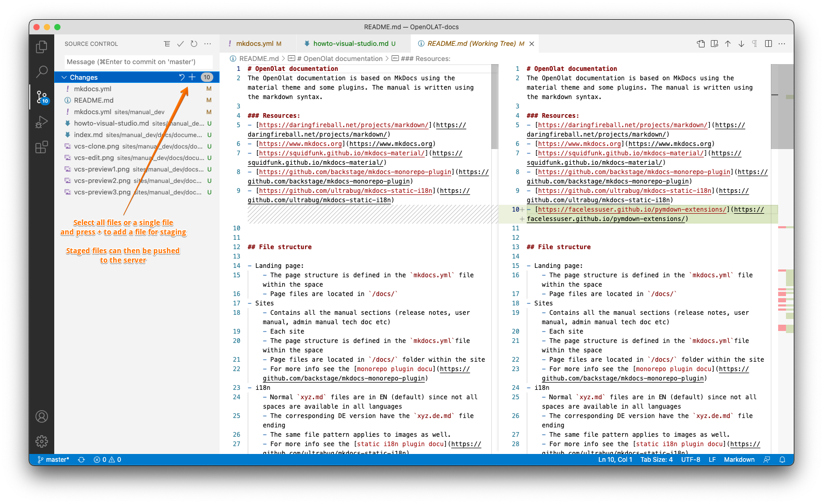Toggle inline view of the diff editor

(x=768, y=44)
